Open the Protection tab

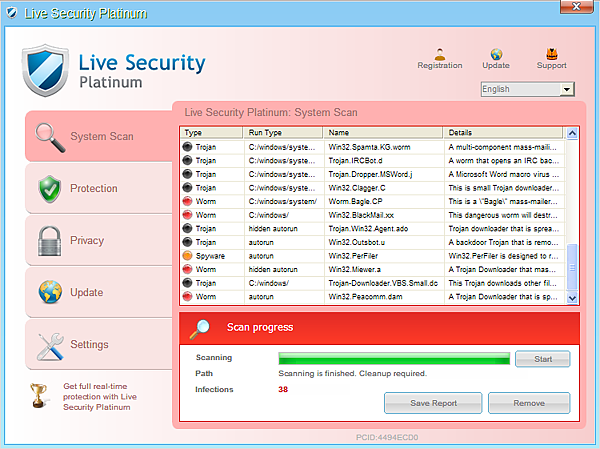click(x=99, y=188)
